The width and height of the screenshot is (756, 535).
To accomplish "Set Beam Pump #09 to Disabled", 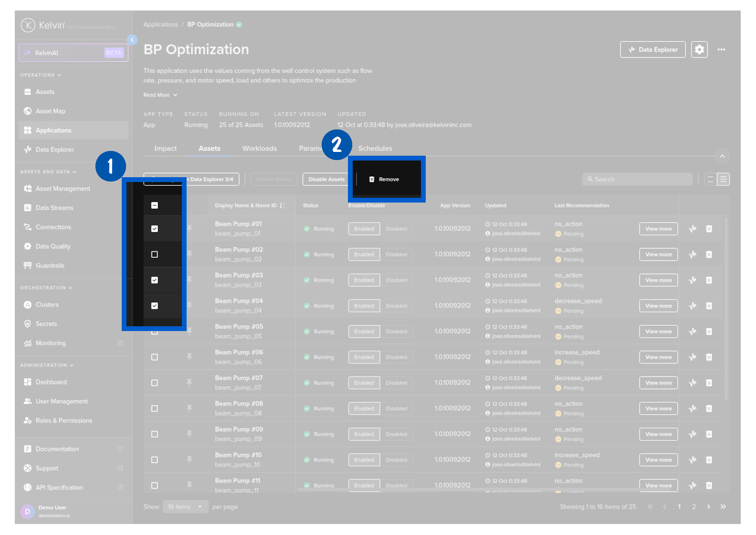I will click(396, 434).
